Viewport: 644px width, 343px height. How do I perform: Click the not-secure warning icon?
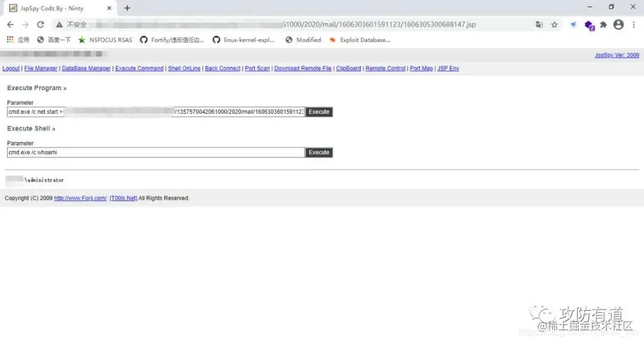pyautogui.click(x=60, y=24)
